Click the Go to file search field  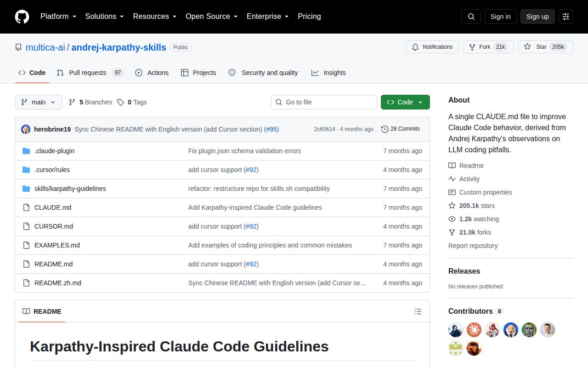tap(324, 102)
